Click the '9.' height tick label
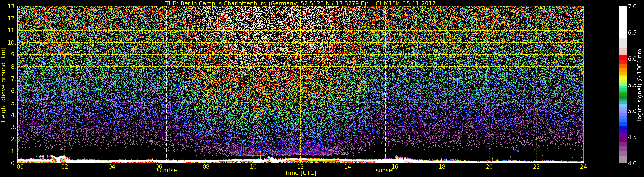The image size is (644, 177). (x=14, y=55)
